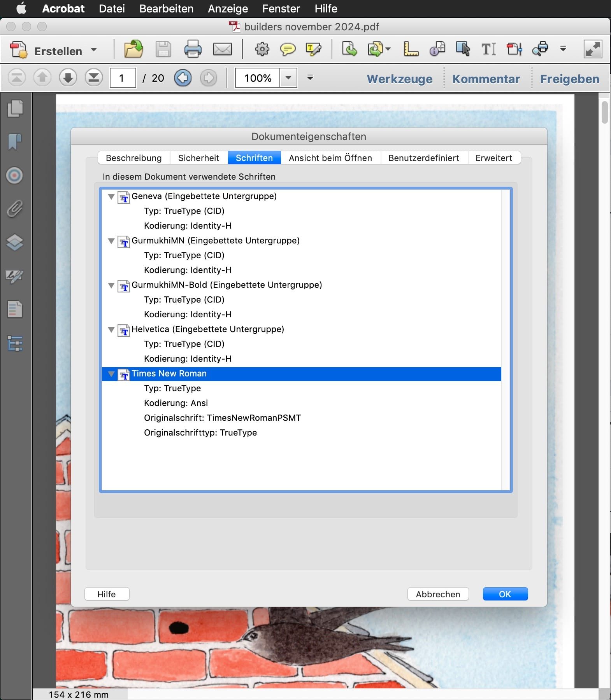This screenshot has width=611, height=700.
Task: Open the attachments paperclip panel
Action: point(15,209)
